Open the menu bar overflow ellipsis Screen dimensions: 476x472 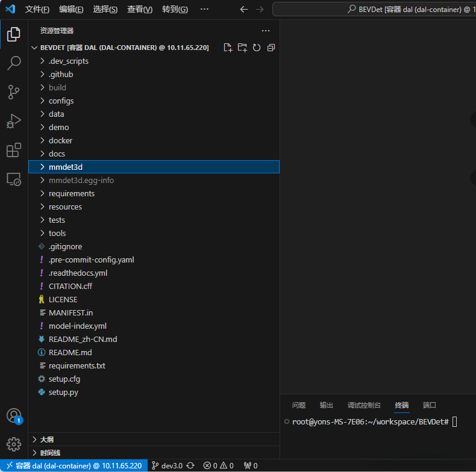[x=204, y=10]
